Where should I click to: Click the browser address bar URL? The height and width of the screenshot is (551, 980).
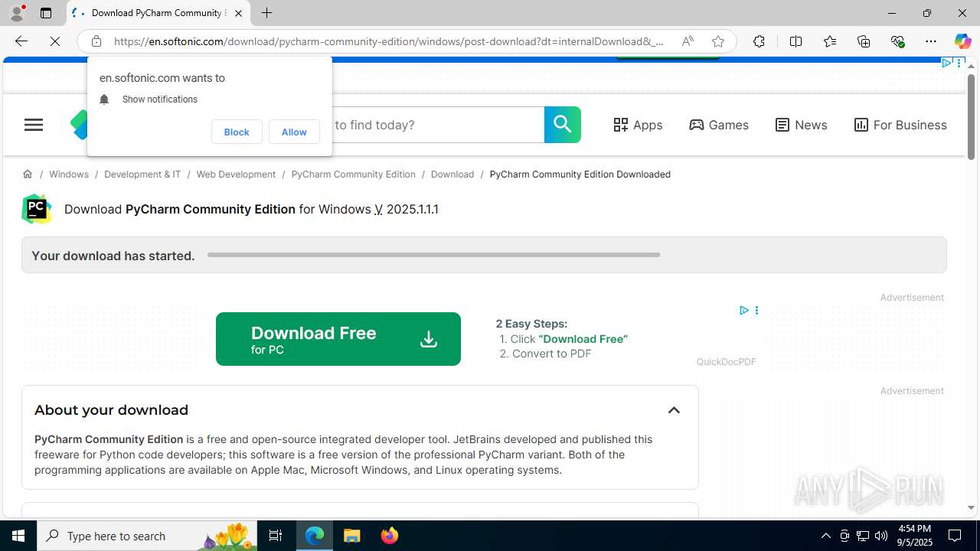389,41
